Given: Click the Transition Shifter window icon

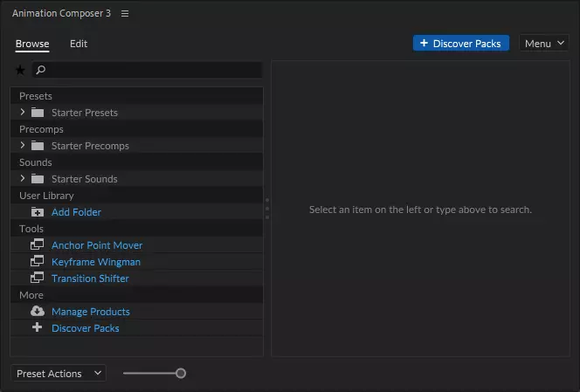Looking at the screenshot, I should click(x=37, y=278).
